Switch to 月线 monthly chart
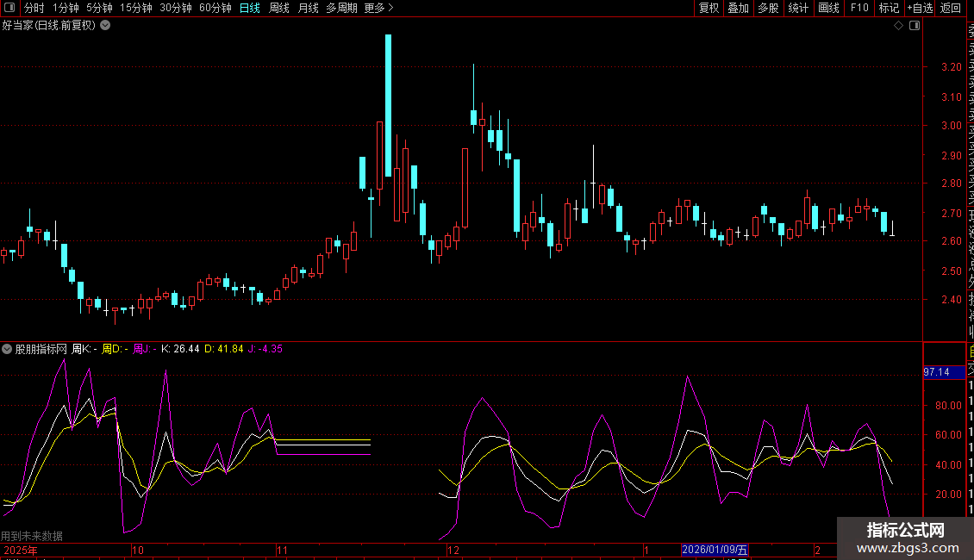974x560 pixels. 308,8
